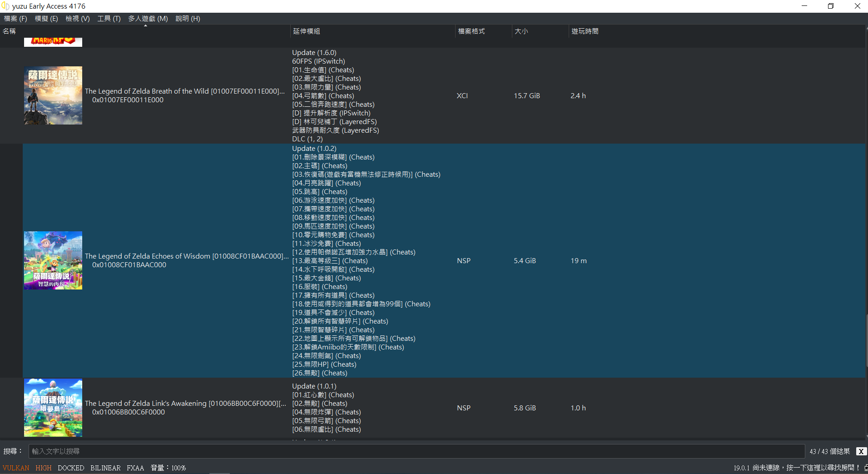Click the [01.紅心數] (Cheats) entry
Viewport: 868px width, 474px height.
point(323,395)
